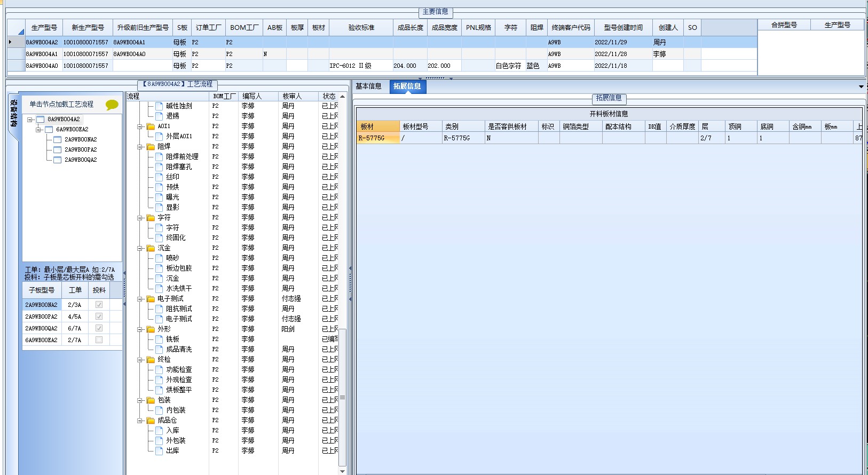Click the 成品仓 folder icon
This screenshot has height=475, width=868.
pyautogui.click(x=151, y=421)
